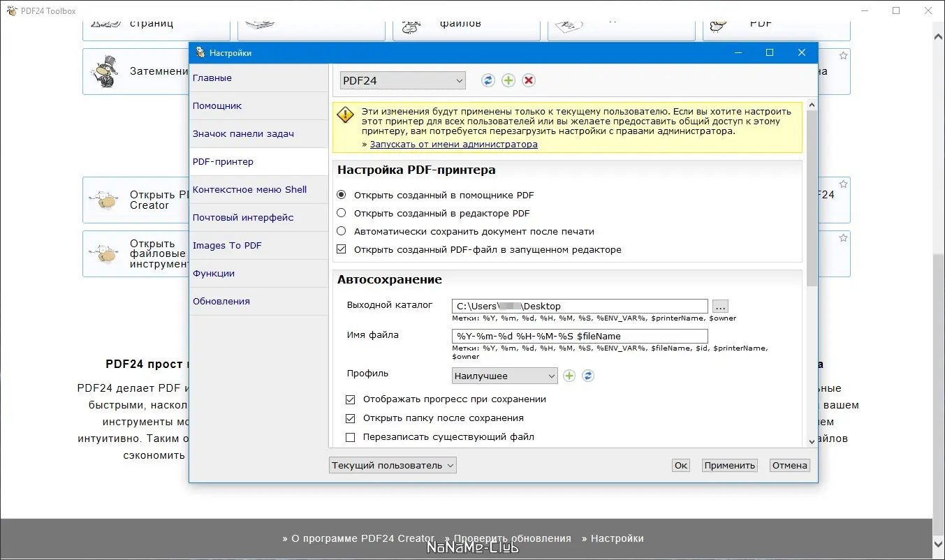The image size is (945, 560).
Task: Click the settings scrollbar down arrow
Action: [812, 441]
